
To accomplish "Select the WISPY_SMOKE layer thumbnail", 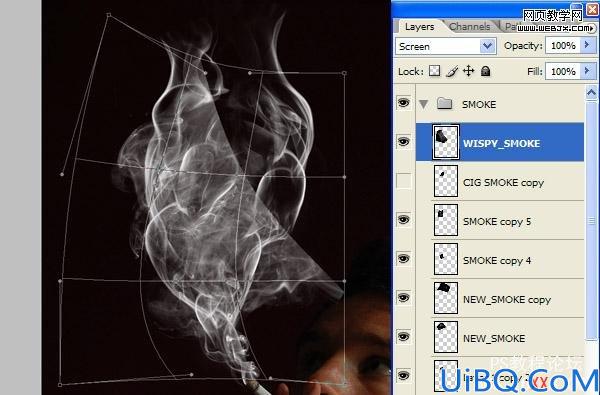I will click(x=446, y=142).
